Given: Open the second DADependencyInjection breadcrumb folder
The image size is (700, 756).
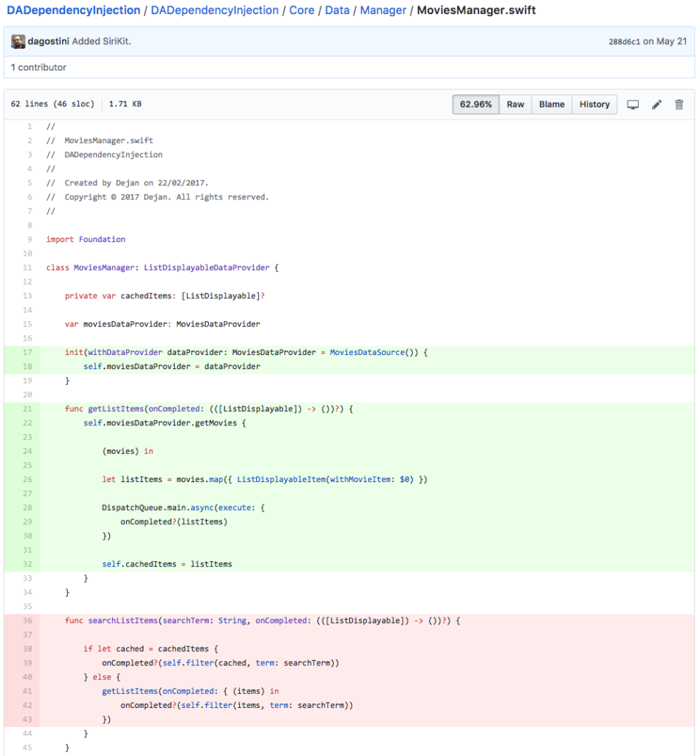Looking at the screenshot, I should coord(215,10).
